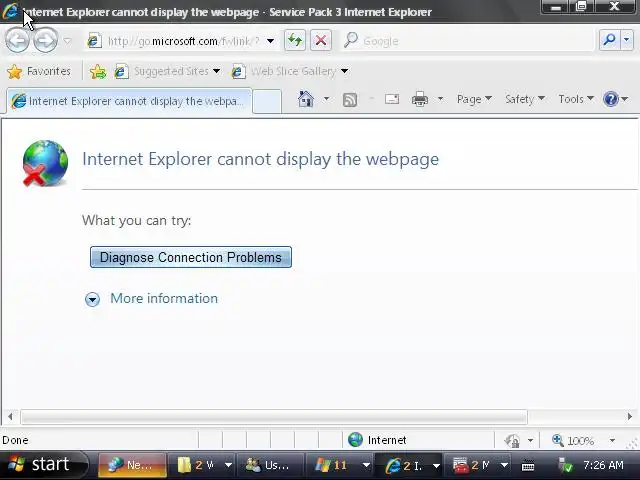Viewport: 640px width, 480px height.
Task: Open the Windows start button
Action: [43, 464]
